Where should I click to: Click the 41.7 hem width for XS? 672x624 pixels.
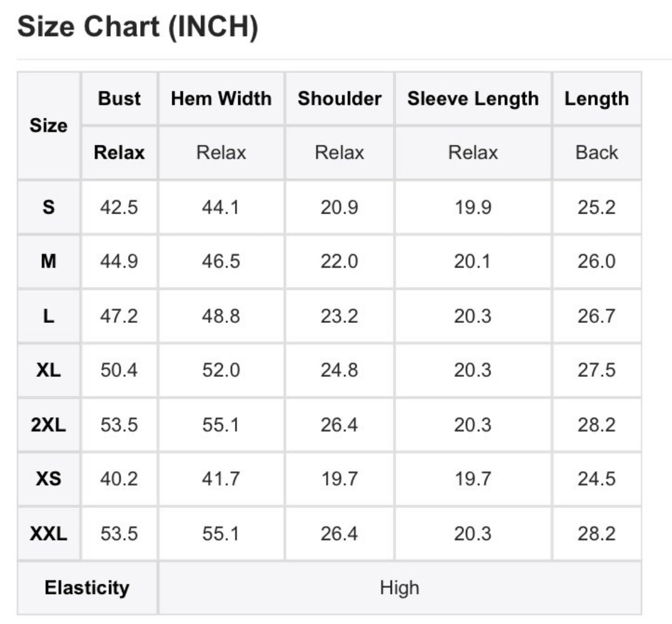pos(221,479)
